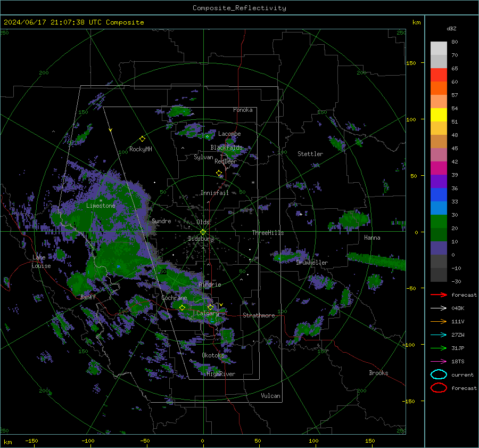Select the cyan 27ZW arrow icon
The width and height of the screenshot is (479, 448).
click(x=439, y=335)
